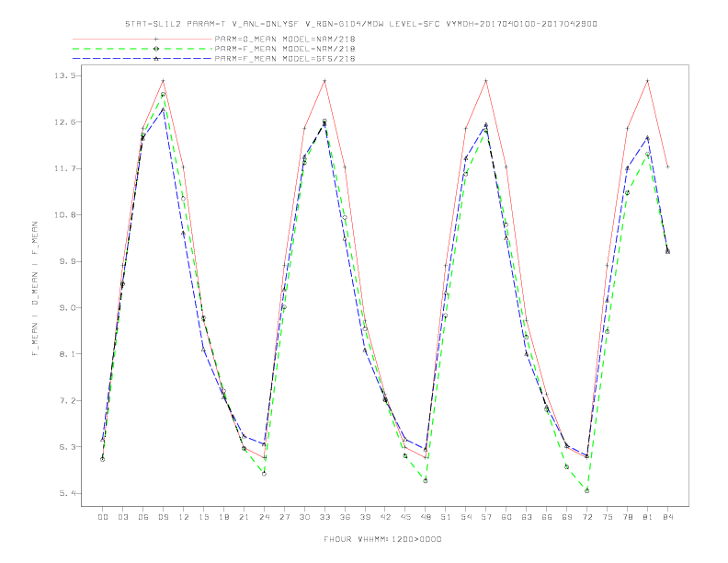Click forecast hour tick label 48
Image resolution: width=728 pixels, height=563 pixels.
426,517
